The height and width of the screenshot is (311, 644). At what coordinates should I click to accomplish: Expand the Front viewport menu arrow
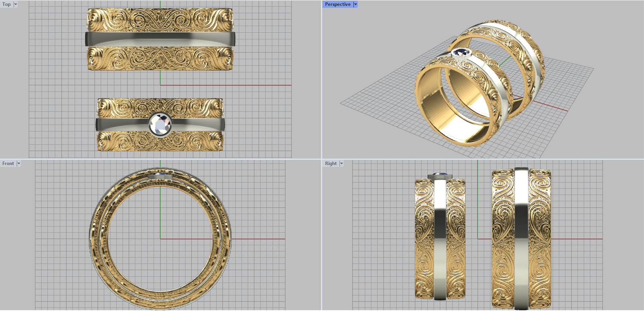pos(19,164)
